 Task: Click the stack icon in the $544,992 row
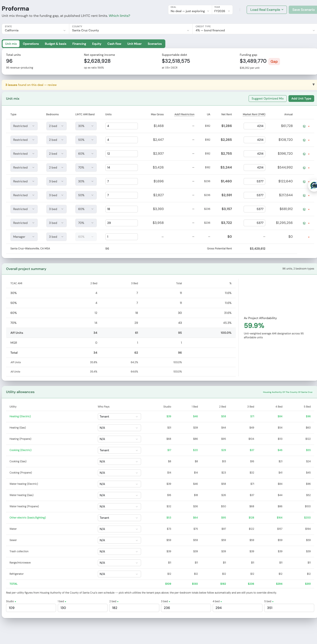pyautogui.click(x=304, y=168)
